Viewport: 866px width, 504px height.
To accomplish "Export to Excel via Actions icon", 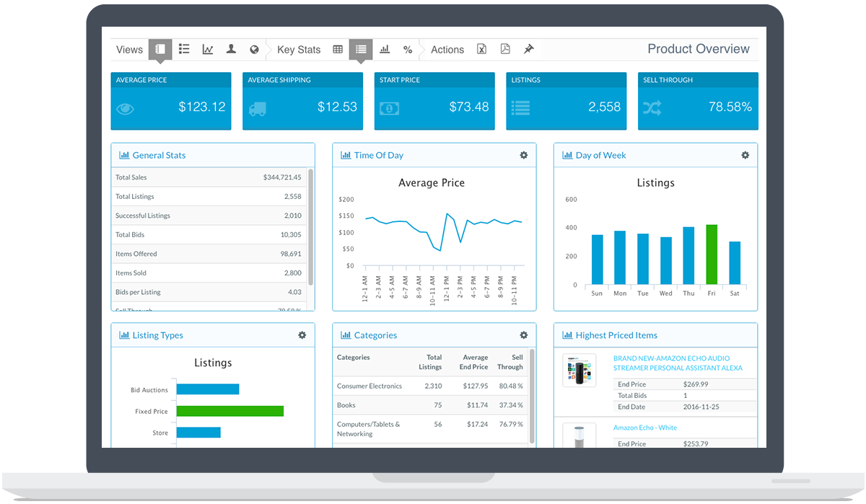I will (481, 49).
